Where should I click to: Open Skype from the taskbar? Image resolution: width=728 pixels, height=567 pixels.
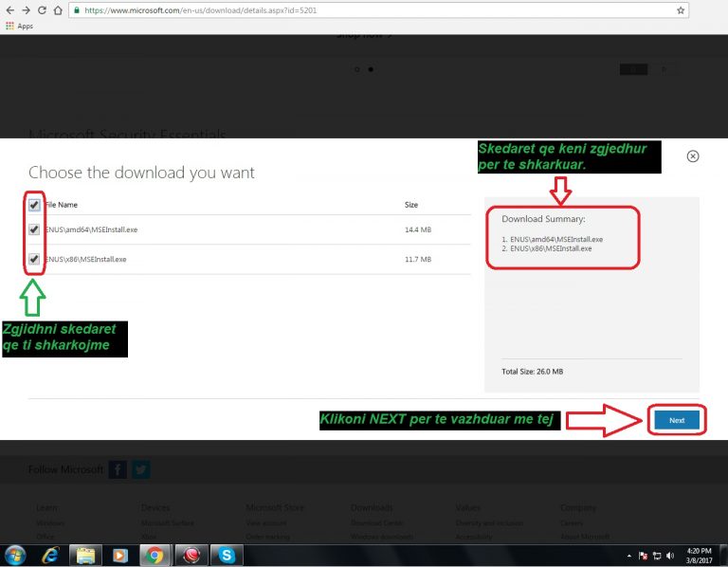coord(227,556)
